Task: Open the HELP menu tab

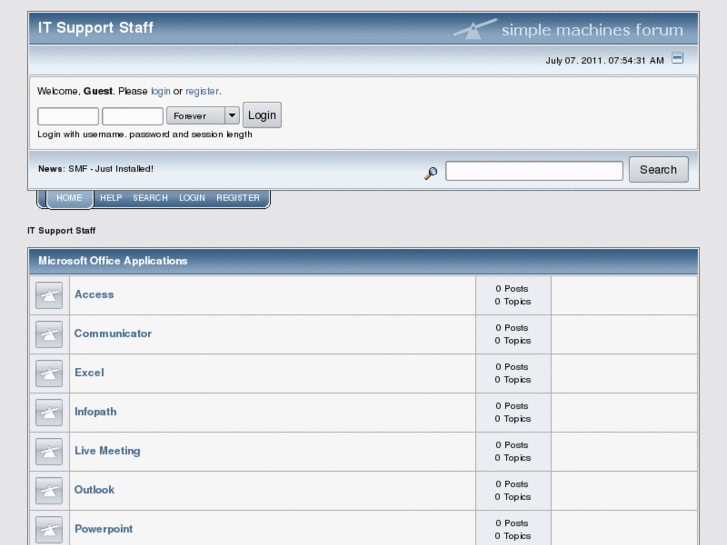Action: (111, 198)
